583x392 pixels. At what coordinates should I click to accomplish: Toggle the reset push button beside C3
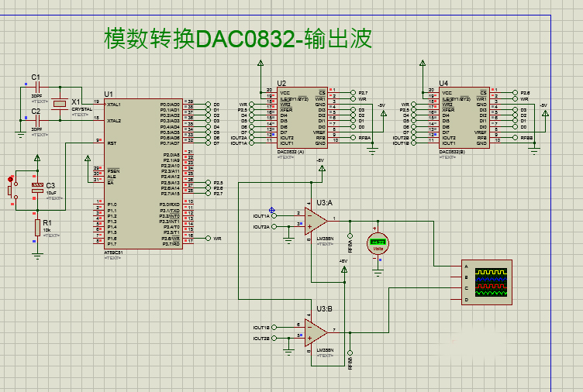point(12,190)
